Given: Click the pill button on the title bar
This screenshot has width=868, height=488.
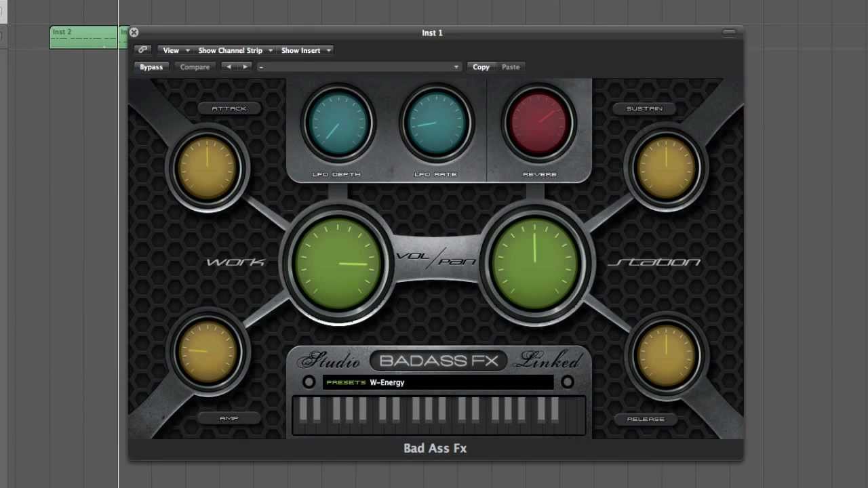Looking at the screenshot, I should 729,33.
